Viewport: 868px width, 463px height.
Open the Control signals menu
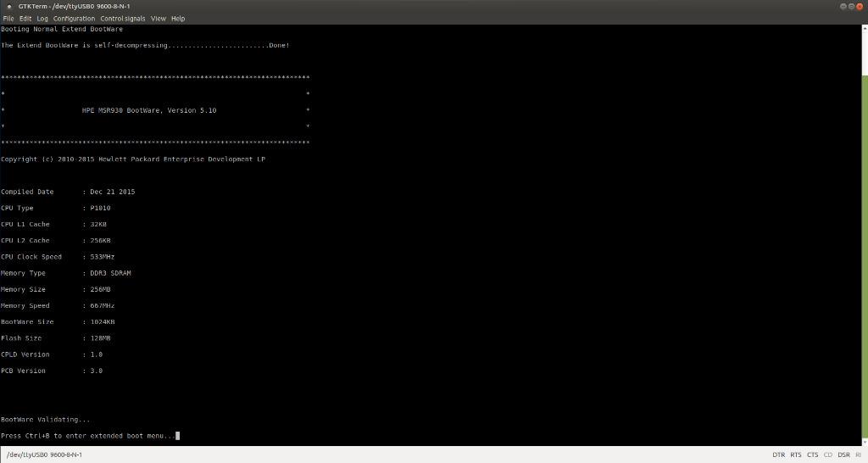click(122, 18)
